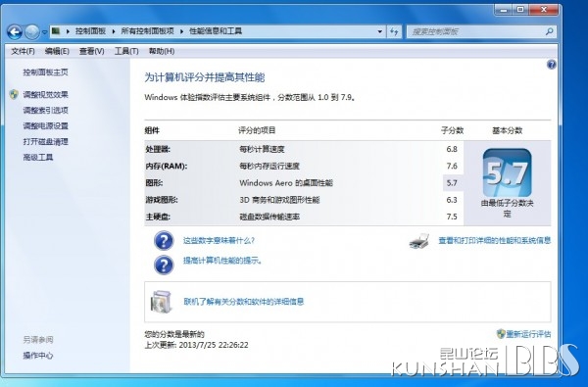Click the 上次更新 timestamp 2013/7/25 22:26:22
This screenshot has width=588, height=387.
click(x=214, y=345)
